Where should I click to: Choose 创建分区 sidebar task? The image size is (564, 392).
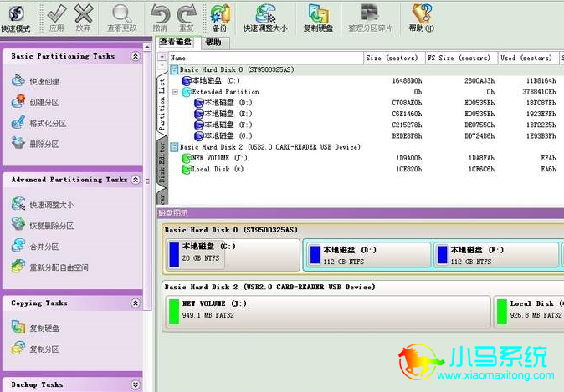(x=35, y=102)
